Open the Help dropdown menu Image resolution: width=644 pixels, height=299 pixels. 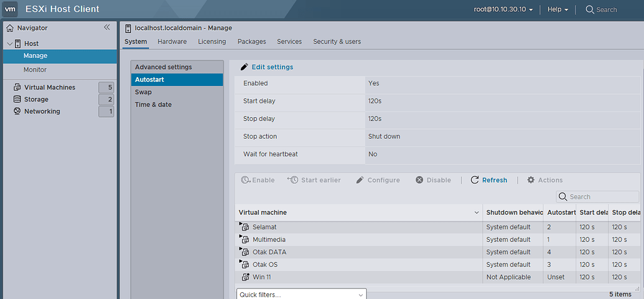[558, 9]
